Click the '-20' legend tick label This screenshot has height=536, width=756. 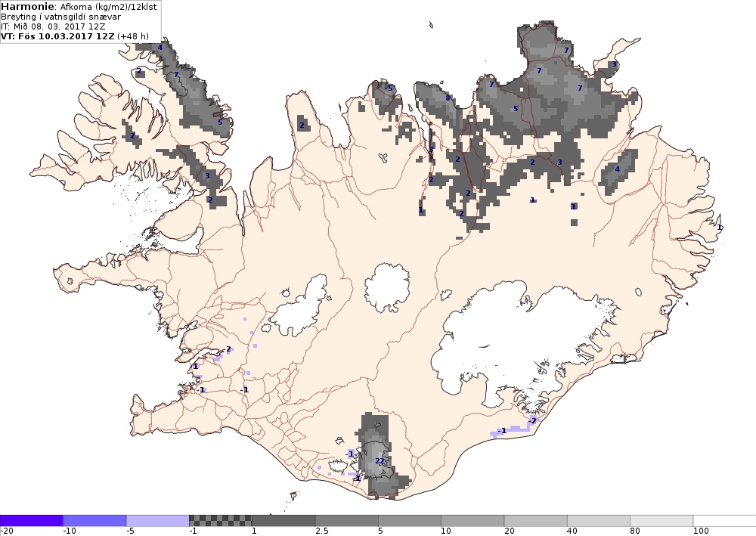[6, 531]
